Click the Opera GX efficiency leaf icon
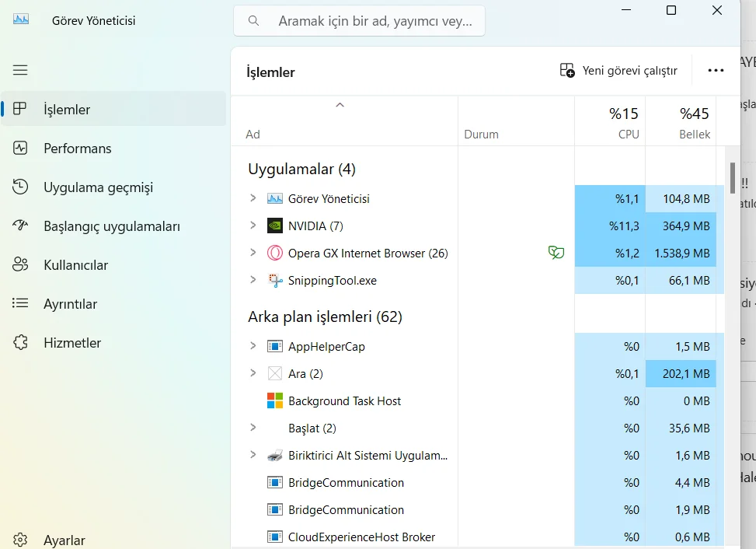 pyautogui.click(x=556, y=253)
